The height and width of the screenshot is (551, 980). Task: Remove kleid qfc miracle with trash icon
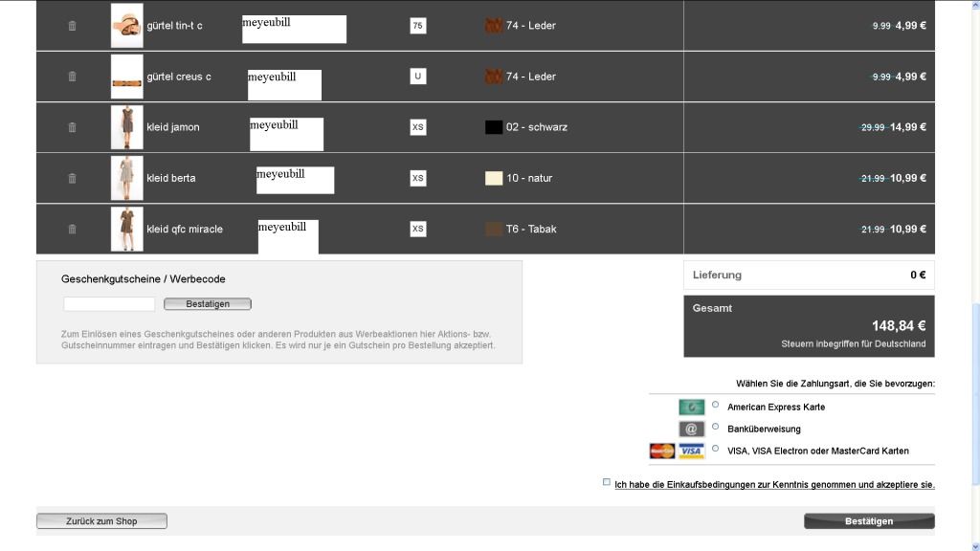click(x=72, y=229)
